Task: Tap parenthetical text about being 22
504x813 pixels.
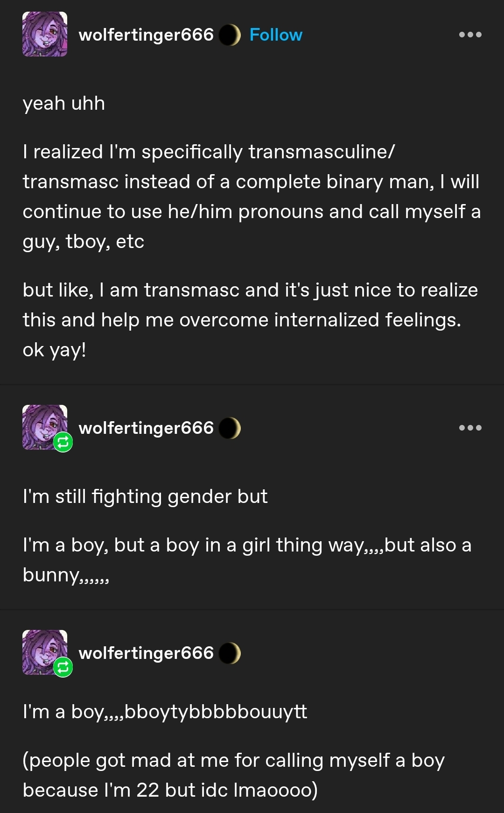Action: click(233, 775)
